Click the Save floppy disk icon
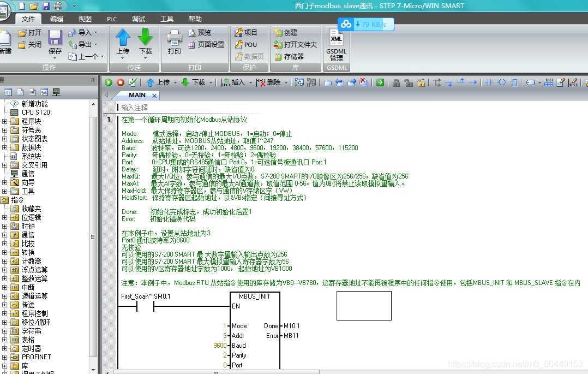The height and width of the screenshot is (374, 588). pyautogui.click(x=55, y=38)
